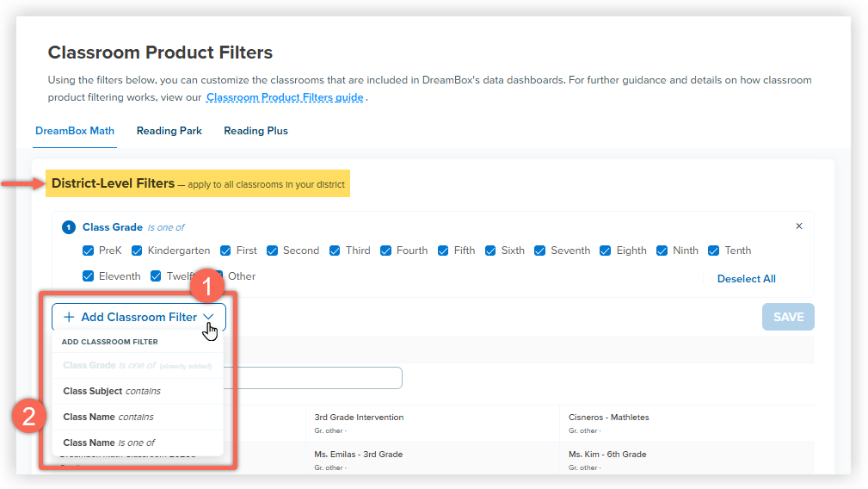Toggle the Fourth grade checkbox
Screen dimensions: 868x489
(x=386, y=251)
